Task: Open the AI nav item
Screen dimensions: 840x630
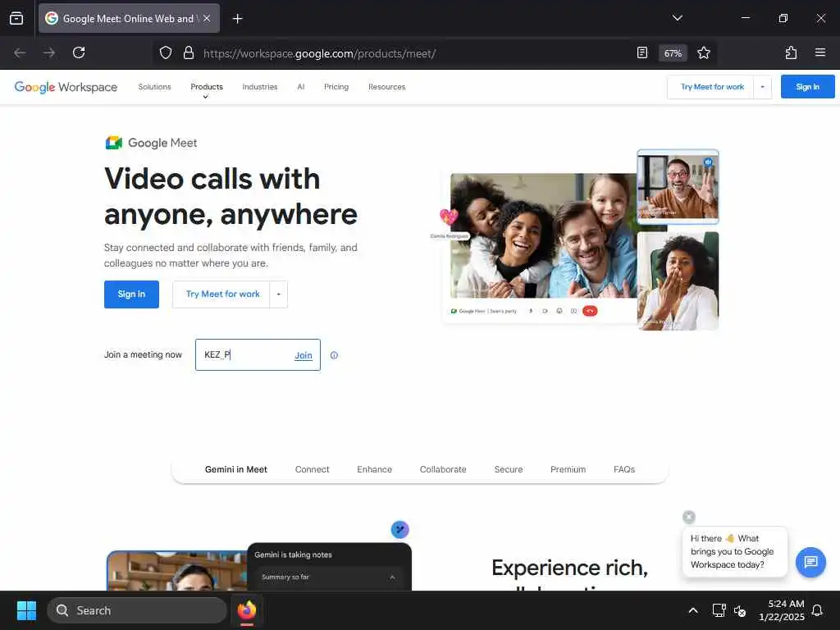Action: (x=300, y=87)
